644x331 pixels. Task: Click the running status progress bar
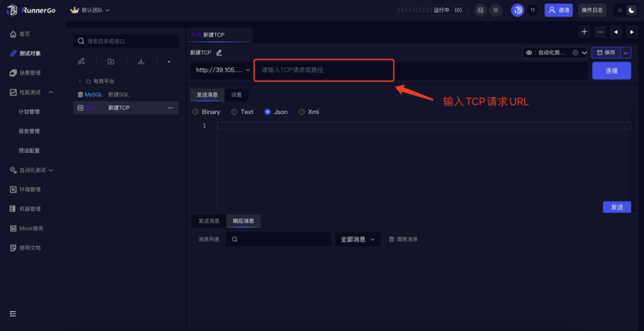(414, 10)
